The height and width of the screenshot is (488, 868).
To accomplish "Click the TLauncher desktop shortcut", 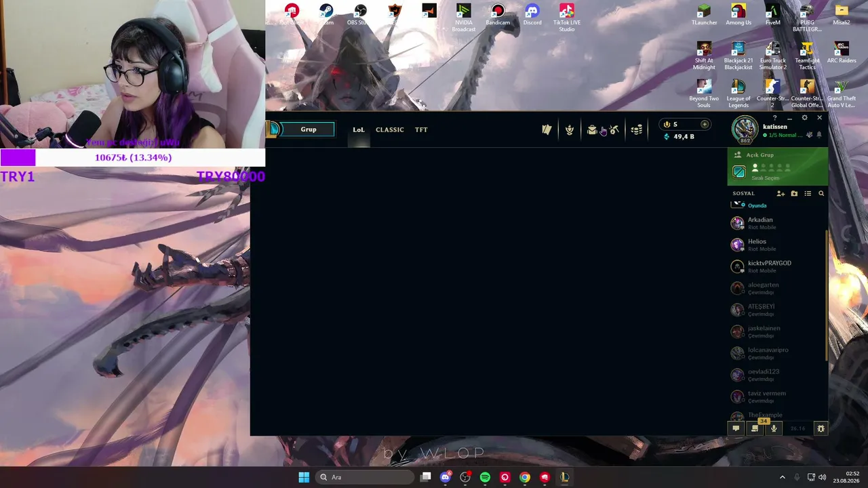I will (x=704, y=15).
